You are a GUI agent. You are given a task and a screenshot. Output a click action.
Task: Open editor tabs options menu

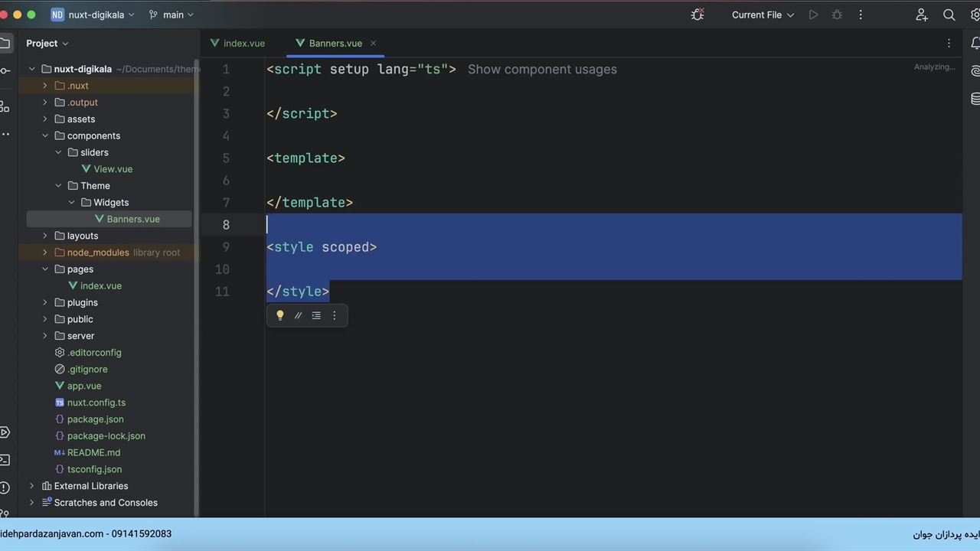pyautogui.click(x=949, y=43)
